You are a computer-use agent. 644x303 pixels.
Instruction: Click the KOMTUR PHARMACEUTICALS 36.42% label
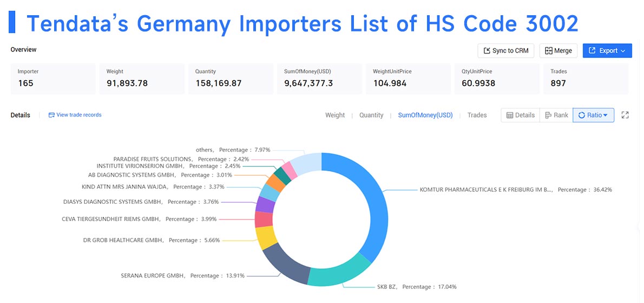tap(516, 190)
